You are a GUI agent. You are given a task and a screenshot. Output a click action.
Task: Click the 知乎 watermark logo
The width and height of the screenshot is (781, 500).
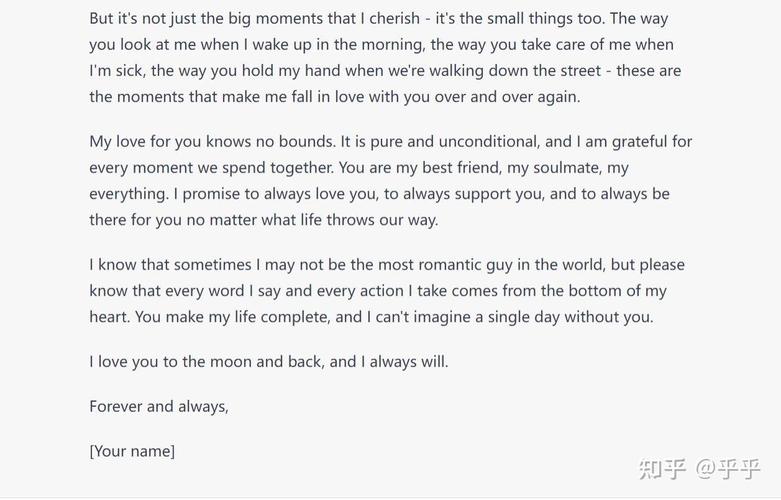point(662,468)
